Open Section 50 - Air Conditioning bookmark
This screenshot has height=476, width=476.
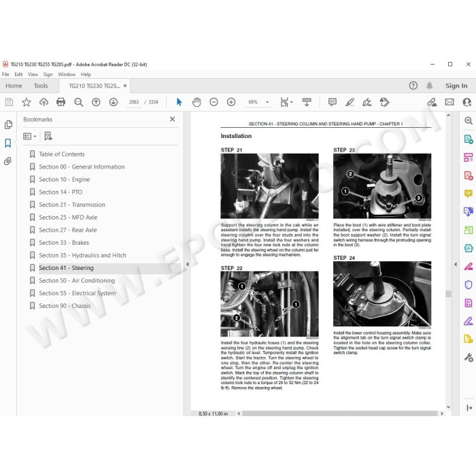pyautogui.click(x=77, y=281)
